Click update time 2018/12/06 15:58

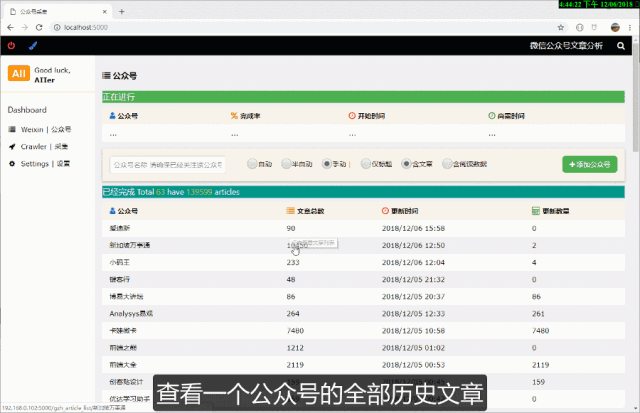tap(413, 228)
